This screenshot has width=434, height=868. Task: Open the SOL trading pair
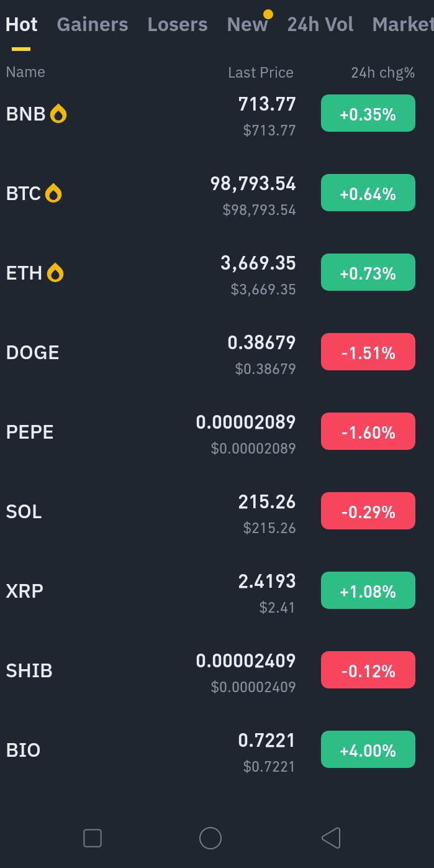click(x=24, y=511)
